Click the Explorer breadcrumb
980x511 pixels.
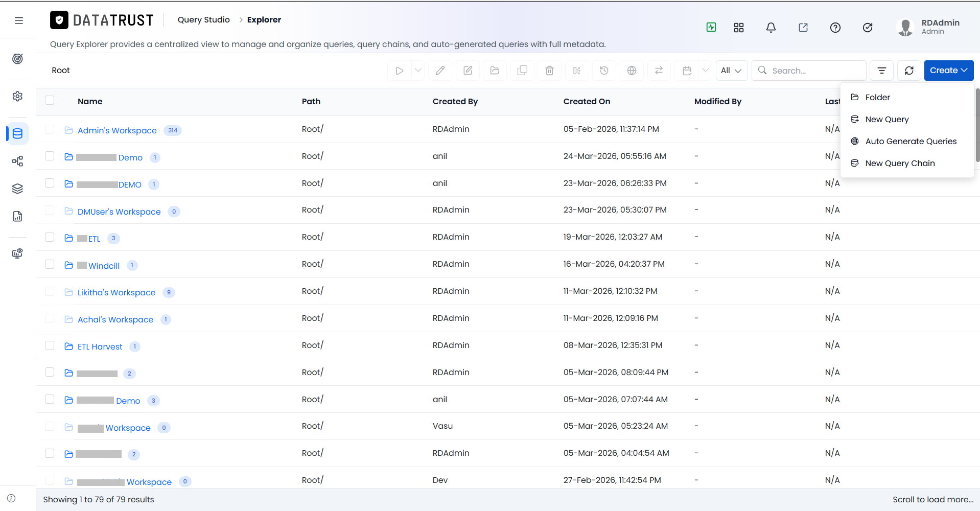[264, 19]
